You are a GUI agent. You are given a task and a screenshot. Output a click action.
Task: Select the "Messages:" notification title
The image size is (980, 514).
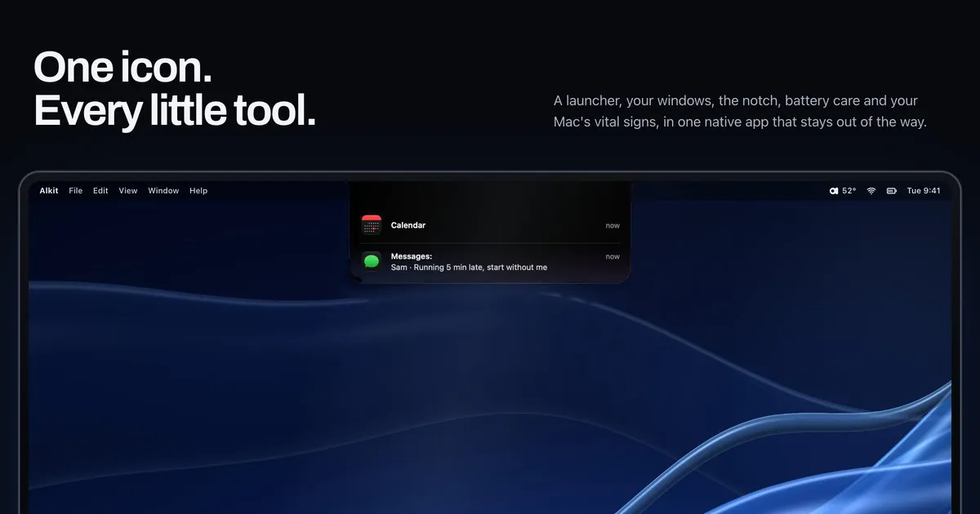click(412, 256)
